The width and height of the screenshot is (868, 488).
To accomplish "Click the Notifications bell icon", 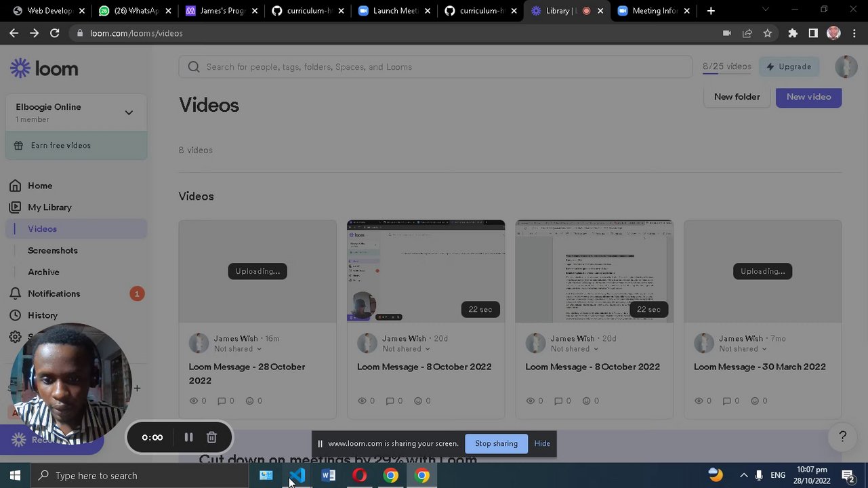I will (x=15, y=293).
